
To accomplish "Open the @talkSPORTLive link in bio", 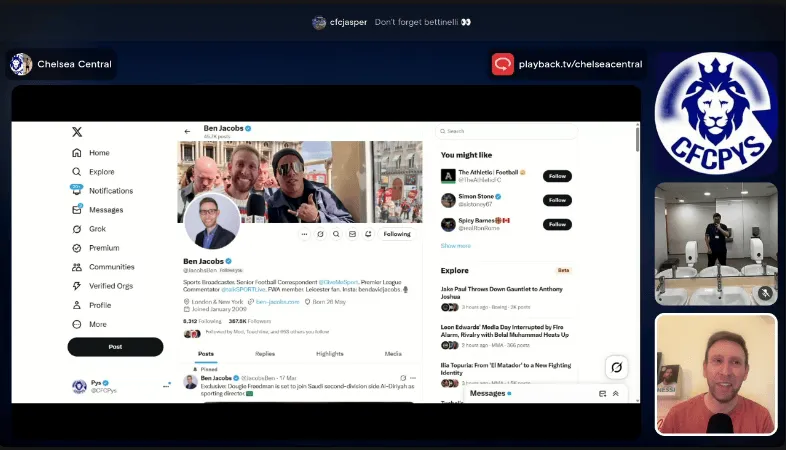I will (x=243, y=289).
